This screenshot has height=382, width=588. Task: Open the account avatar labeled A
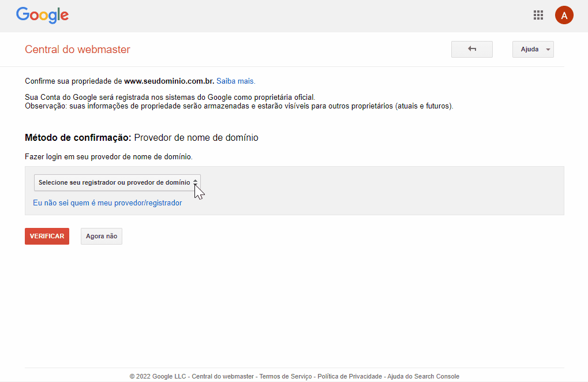(564, 15)
